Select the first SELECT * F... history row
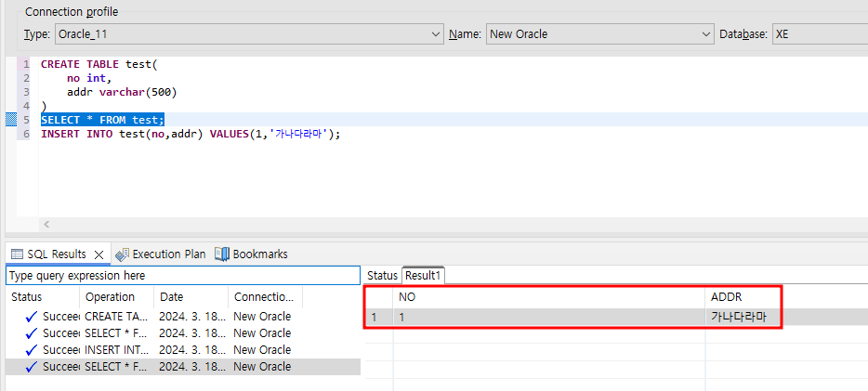868x391 pixels. pyautogui.click(x=183, y=333)
